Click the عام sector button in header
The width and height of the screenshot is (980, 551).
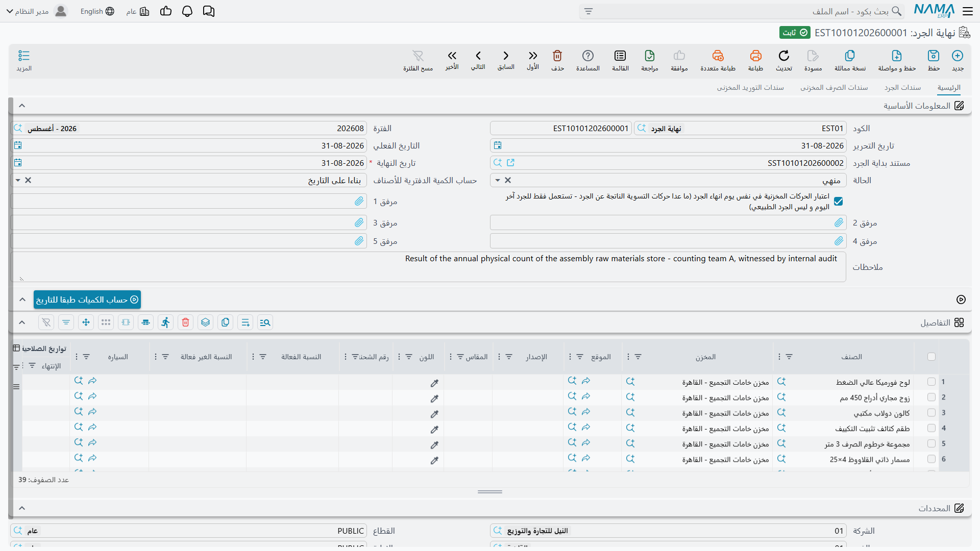[x=138, y=11]
